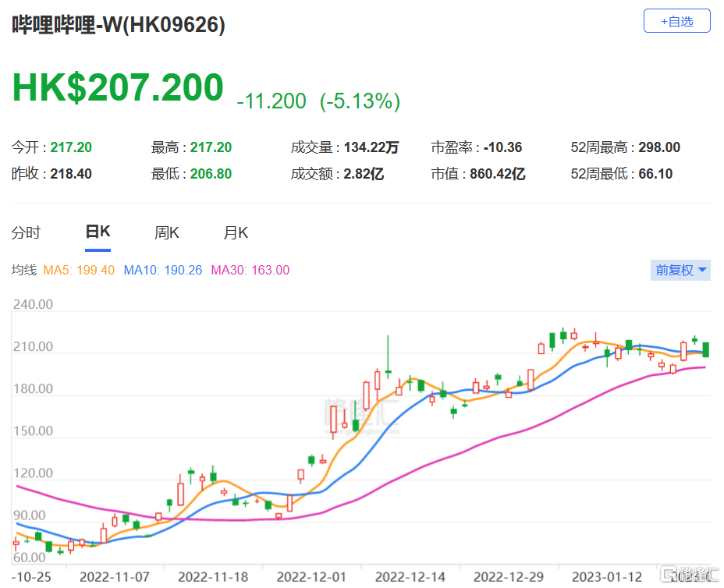724x588 pixels.
Task: Select the 日K tab
Action: tap(98, 232)
